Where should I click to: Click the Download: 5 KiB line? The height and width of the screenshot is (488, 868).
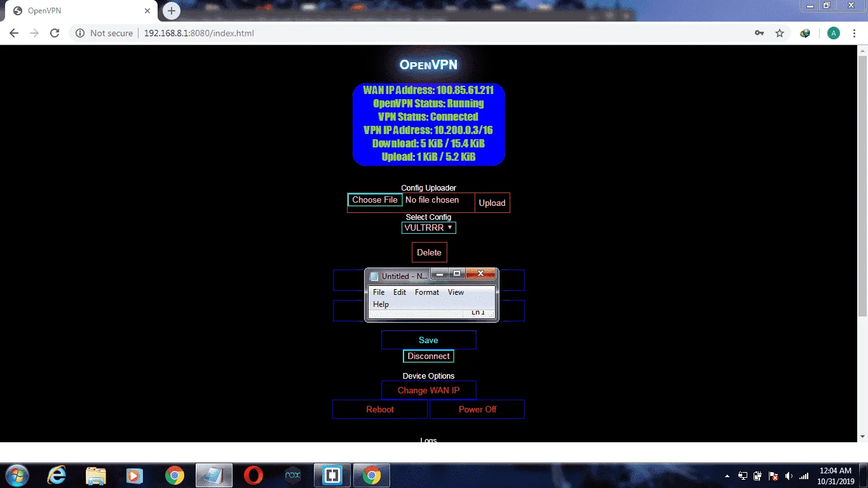click(x=428, y=144)
